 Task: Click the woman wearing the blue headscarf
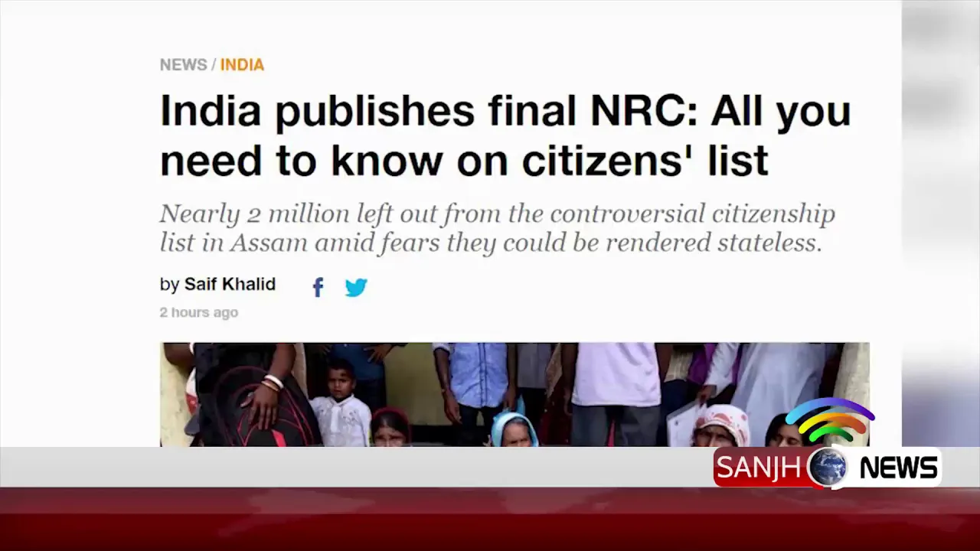coord(514,429)
